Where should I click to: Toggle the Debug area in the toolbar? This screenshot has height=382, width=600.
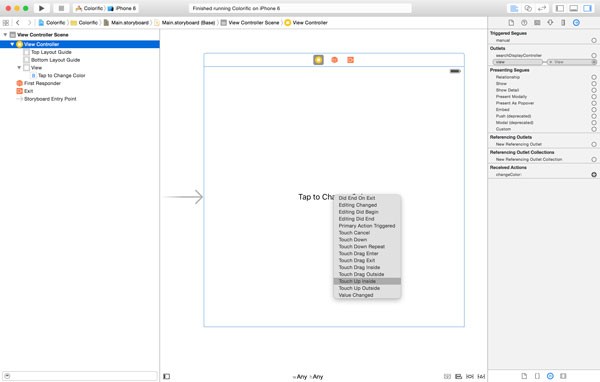coord(574,8)
